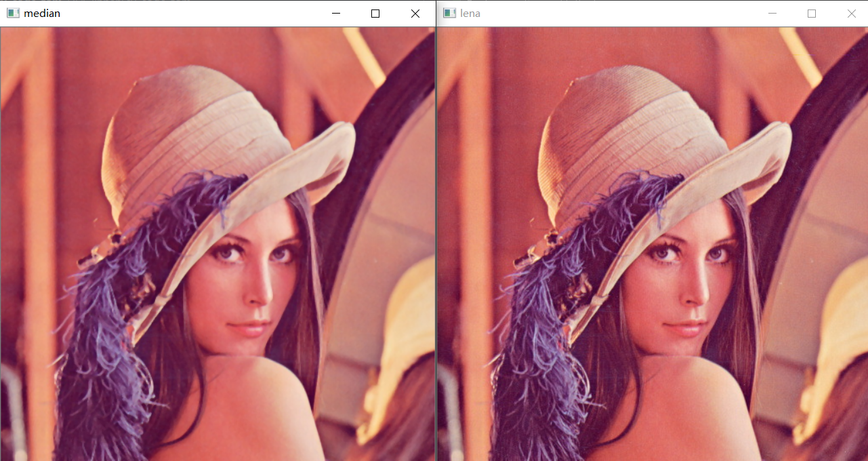Maximize the median window

(x=375, y=14)
